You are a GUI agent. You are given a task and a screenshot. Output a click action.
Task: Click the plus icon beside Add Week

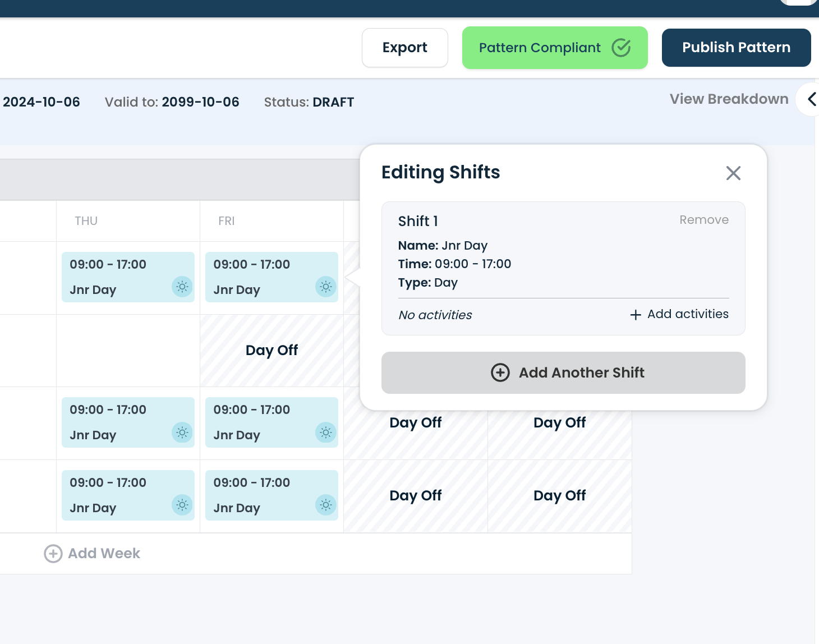53,554
